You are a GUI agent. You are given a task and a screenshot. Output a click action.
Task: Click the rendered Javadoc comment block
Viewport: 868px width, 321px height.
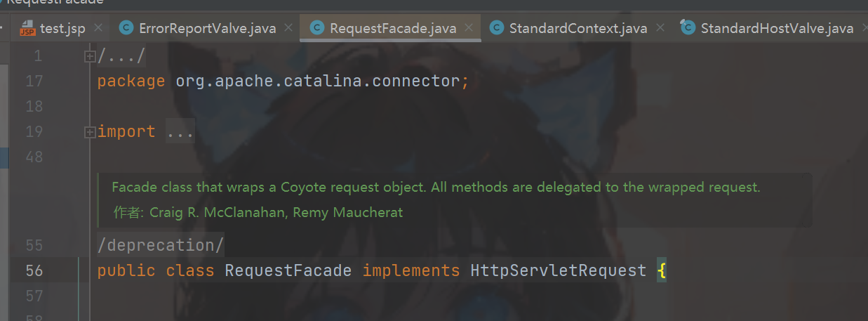455,200
